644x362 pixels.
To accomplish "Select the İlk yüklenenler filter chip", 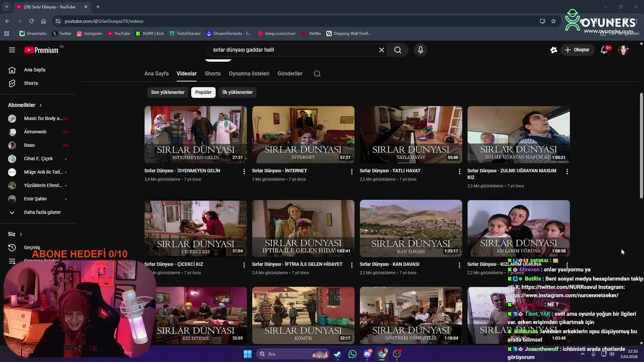I will [237, 93].
